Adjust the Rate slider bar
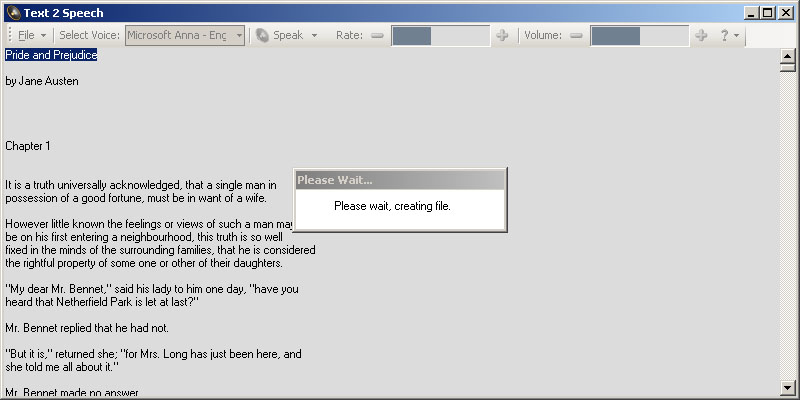 click(x=440, y=35)
